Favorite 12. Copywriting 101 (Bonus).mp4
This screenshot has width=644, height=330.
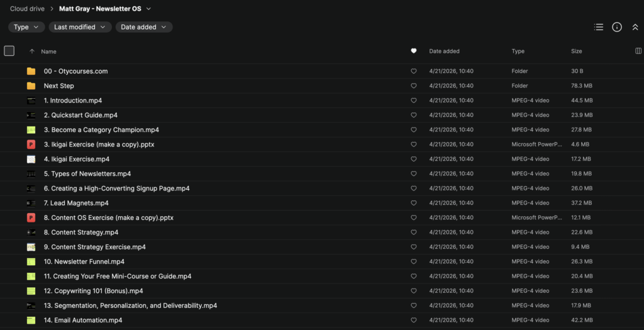[414, 290]
